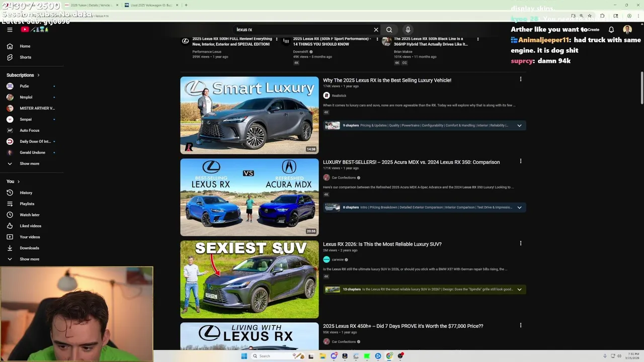Open File Explorer from the taskbar
Image resolution: width=644 pixels, height=362 pixels.
pos(323,356)
